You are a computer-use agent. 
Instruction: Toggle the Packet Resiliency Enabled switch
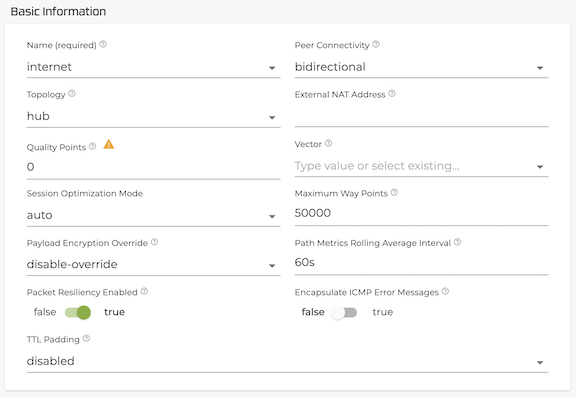[78, 313]
